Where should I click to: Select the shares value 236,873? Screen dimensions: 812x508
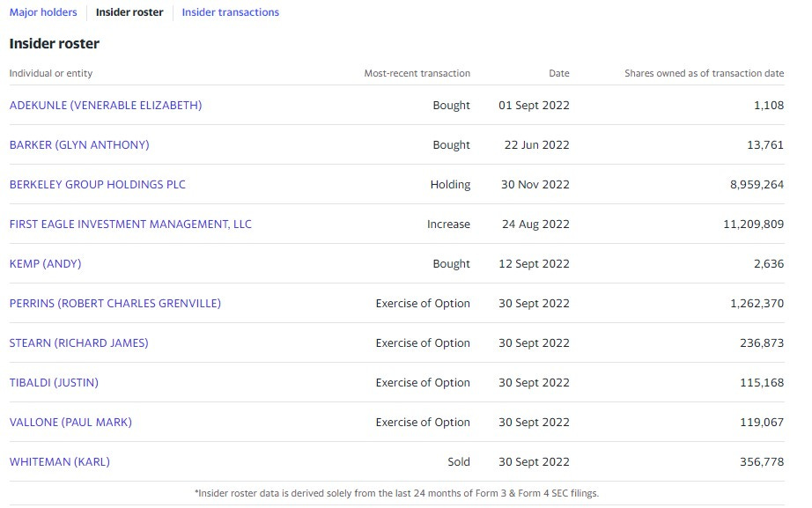[x=761, y=342]
